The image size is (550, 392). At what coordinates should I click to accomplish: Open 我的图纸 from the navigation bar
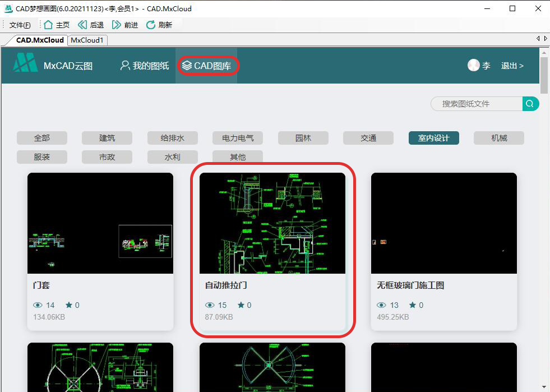pyautogui.click(x=145, y=66)
